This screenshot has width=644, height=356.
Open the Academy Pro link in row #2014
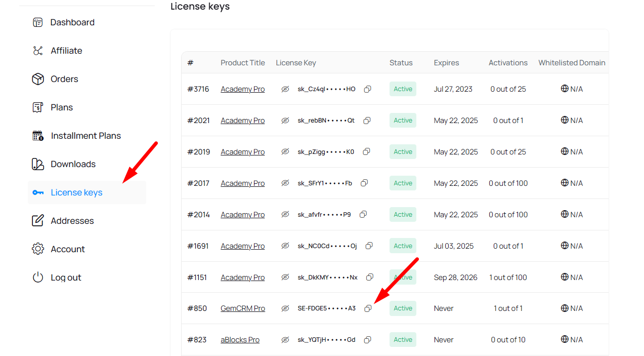[243, 215]
